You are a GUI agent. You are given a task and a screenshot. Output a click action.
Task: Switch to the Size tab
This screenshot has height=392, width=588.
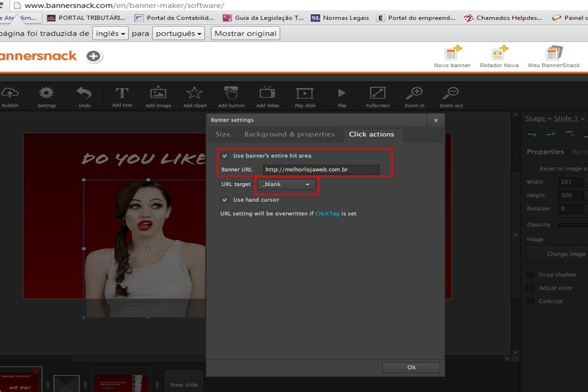223,135
